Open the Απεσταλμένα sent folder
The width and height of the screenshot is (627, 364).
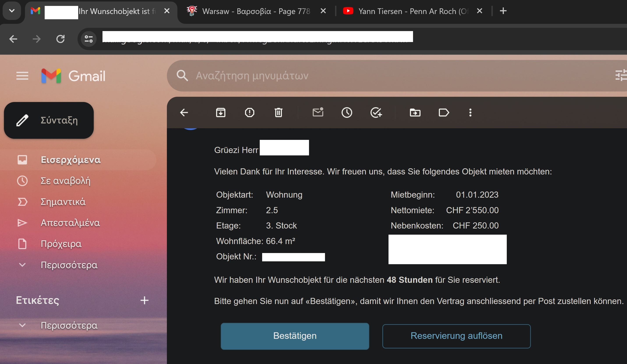[78, 223]
